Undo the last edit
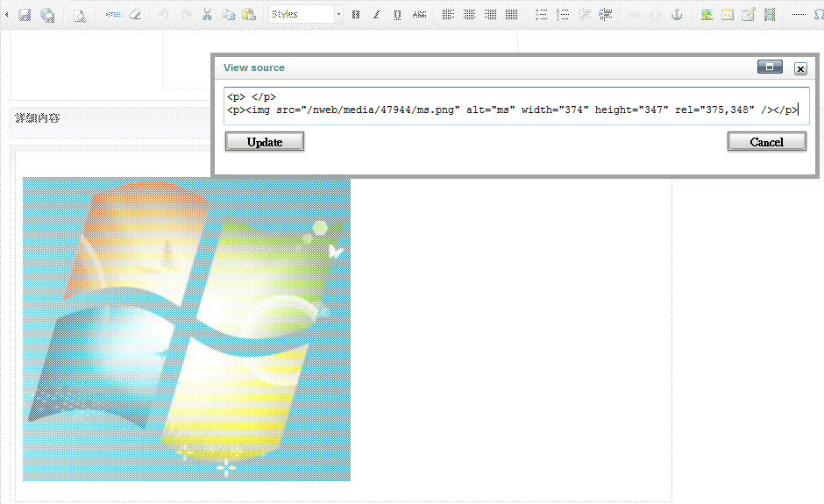 pos(164,15)
